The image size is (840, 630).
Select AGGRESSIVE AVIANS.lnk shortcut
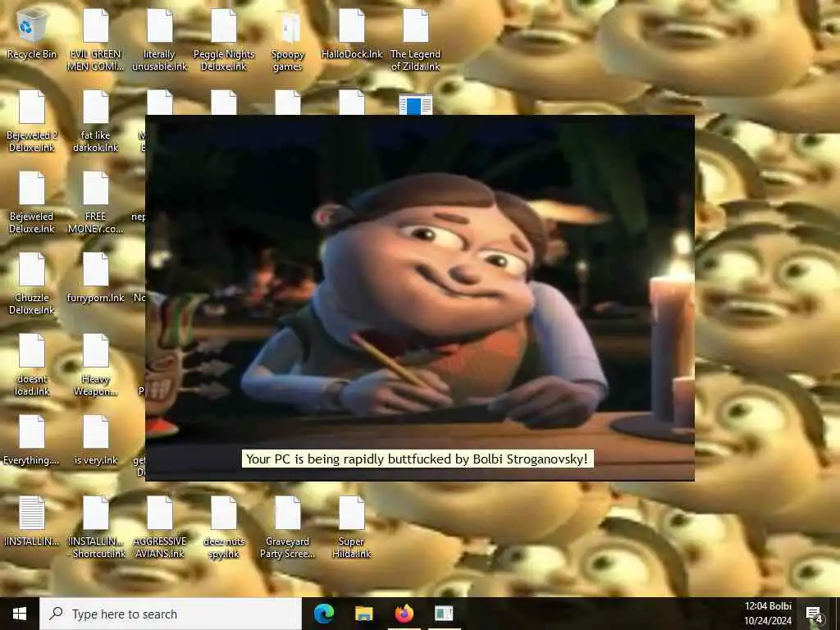[x=160, y=528]
